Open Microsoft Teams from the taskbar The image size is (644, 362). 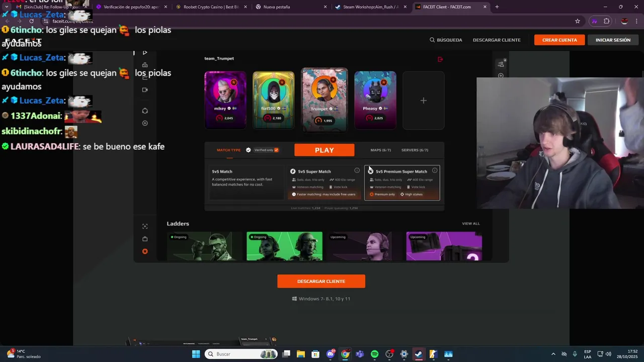coord(360,354)
